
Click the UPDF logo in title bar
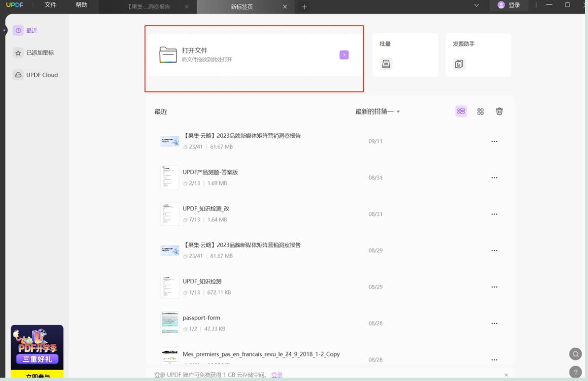point(14,5)
